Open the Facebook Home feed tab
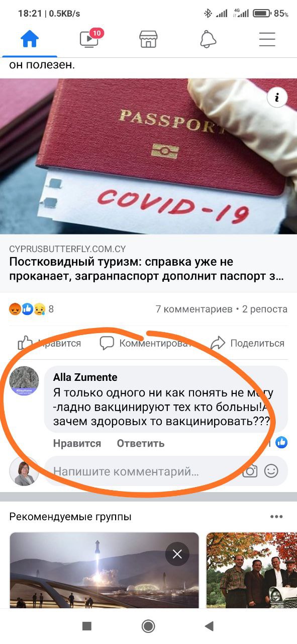 point(29,39)
